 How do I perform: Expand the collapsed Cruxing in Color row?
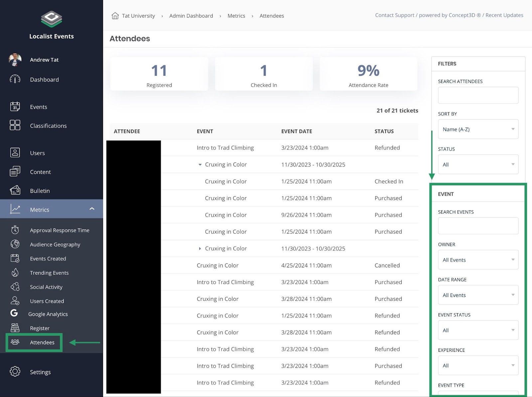click(x=200, y=248)
